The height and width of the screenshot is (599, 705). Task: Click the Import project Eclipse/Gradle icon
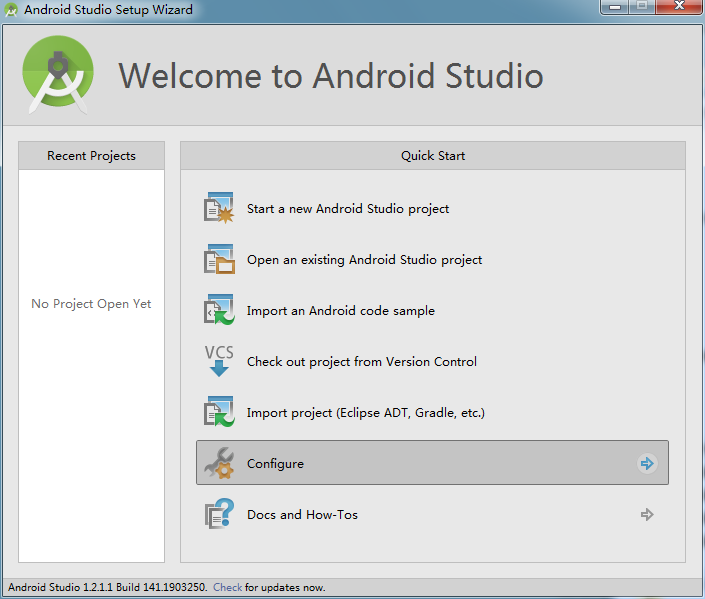pyautogui.click(x=219, y=412)
